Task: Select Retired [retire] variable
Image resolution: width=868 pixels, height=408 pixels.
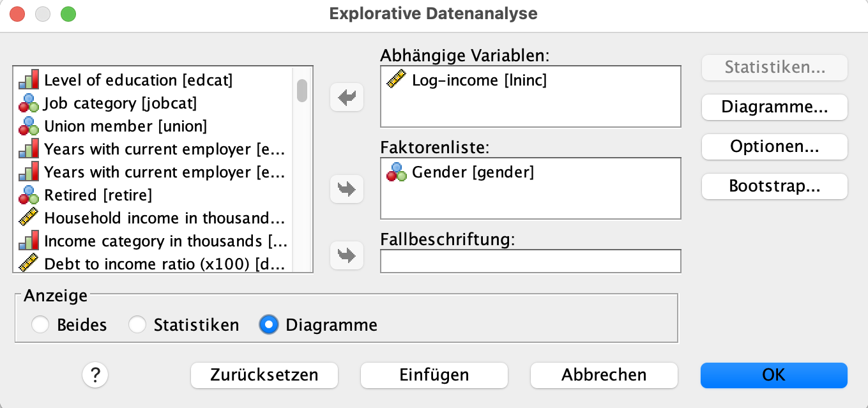Action: click(x=153, y=195)
